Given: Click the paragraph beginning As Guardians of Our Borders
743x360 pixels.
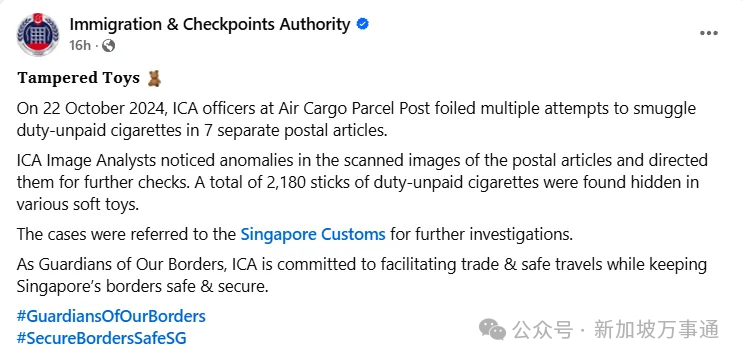Looking at the screenshot, I should click(x=362, y=276).
